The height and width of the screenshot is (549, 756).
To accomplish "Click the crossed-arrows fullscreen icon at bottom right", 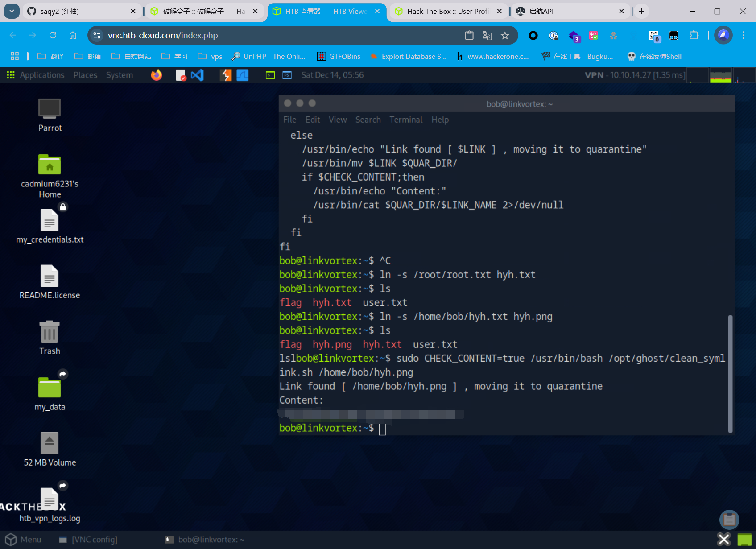I will [724, 539].
